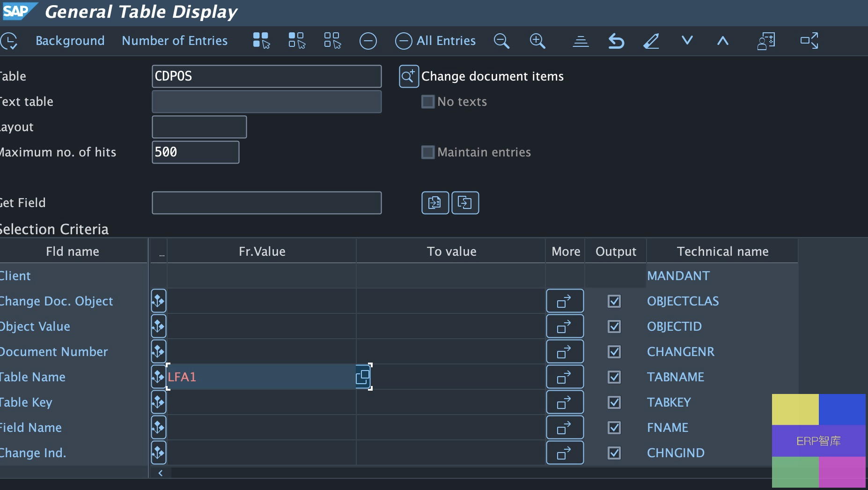Click the select all fields toolbar icon
Screen dimensions: 868x490
[x=261, y=41]
